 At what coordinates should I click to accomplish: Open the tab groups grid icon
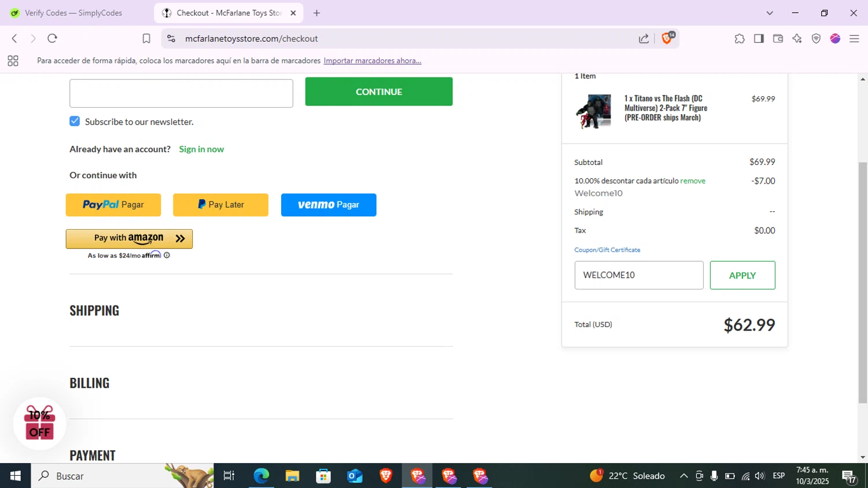13,61
